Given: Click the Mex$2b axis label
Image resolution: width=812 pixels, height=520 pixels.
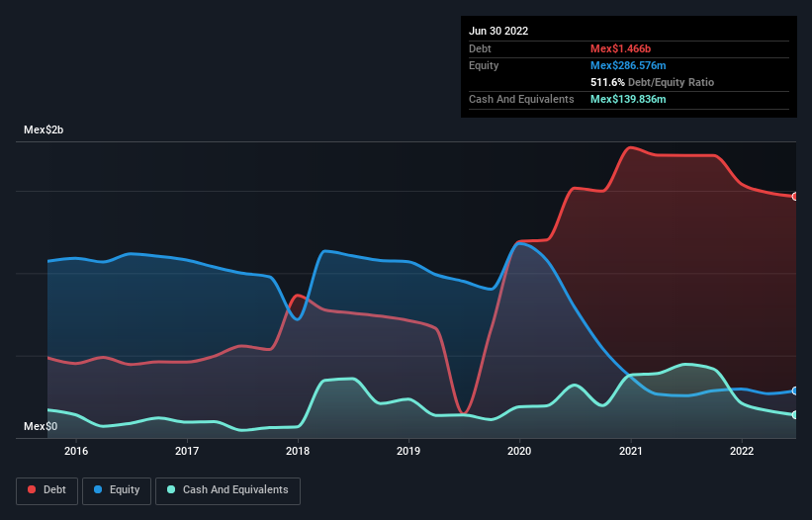Looking at the screenshot, I should pyautogui.click(x=44, y=130).
